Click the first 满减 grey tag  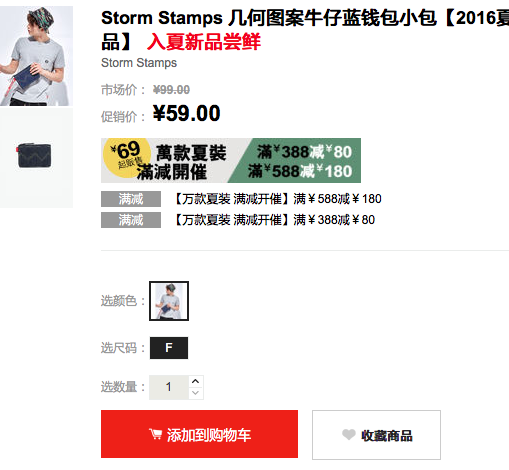coord(131,199)
